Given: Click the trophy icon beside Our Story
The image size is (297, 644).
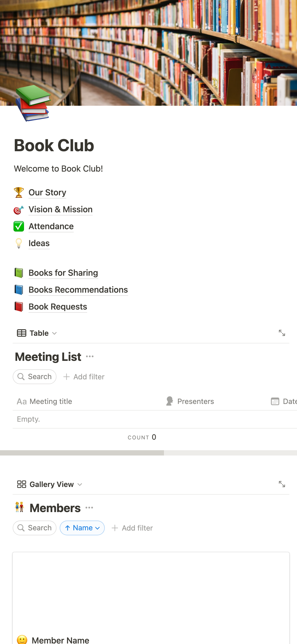Looking at the screenshot, I should coord(19,192).
